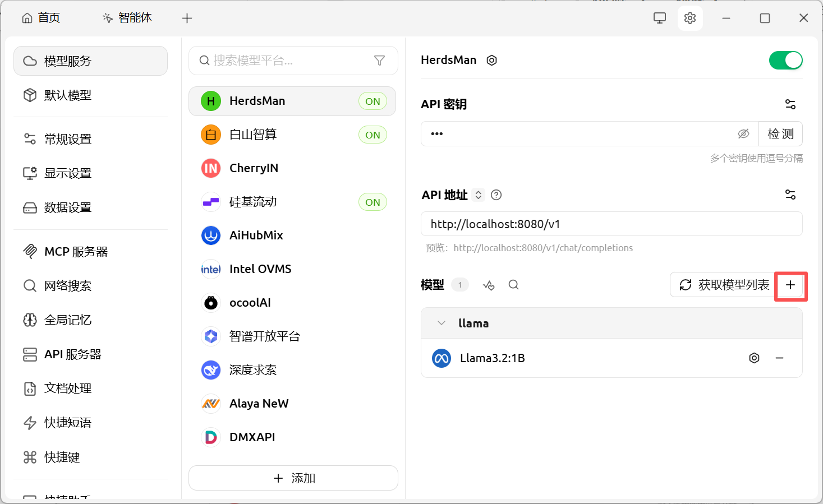Open API 服务器 settings
Viewport: 823px width, 504px height.
pos(90,354)
